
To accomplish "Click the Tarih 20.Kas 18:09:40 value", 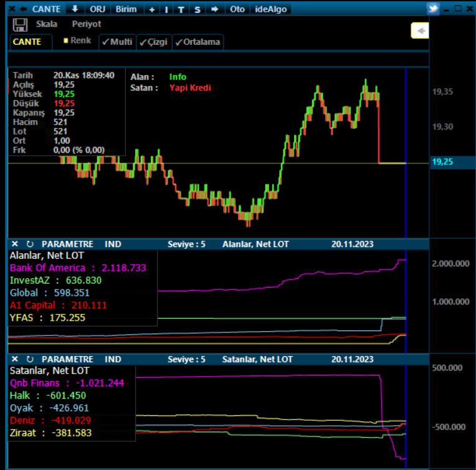I will click(83, 75).
